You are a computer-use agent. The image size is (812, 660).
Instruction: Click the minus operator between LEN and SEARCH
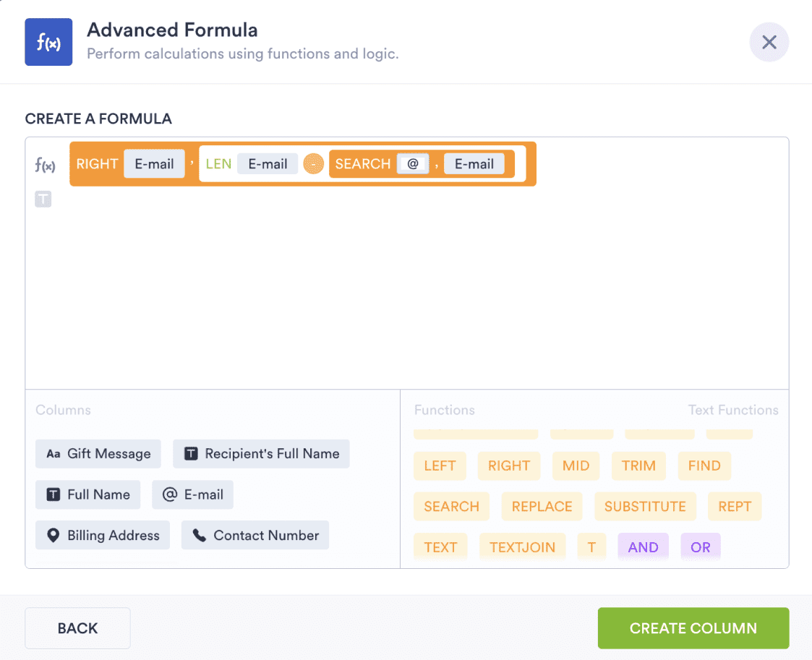pyautogui.click(x=313, y=163)
